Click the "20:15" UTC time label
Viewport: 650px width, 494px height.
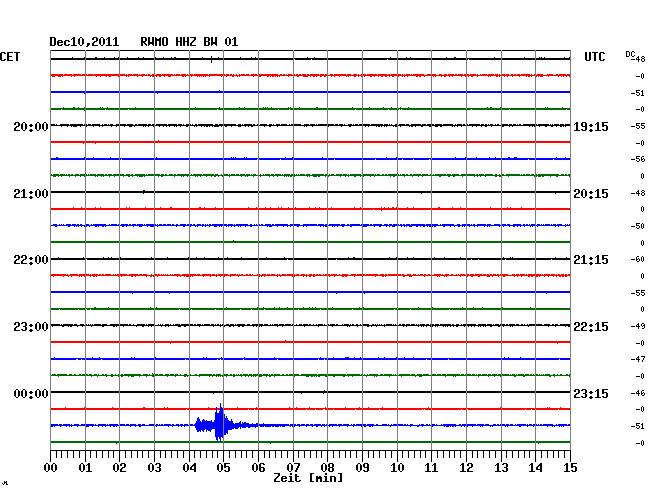[591, 194]
